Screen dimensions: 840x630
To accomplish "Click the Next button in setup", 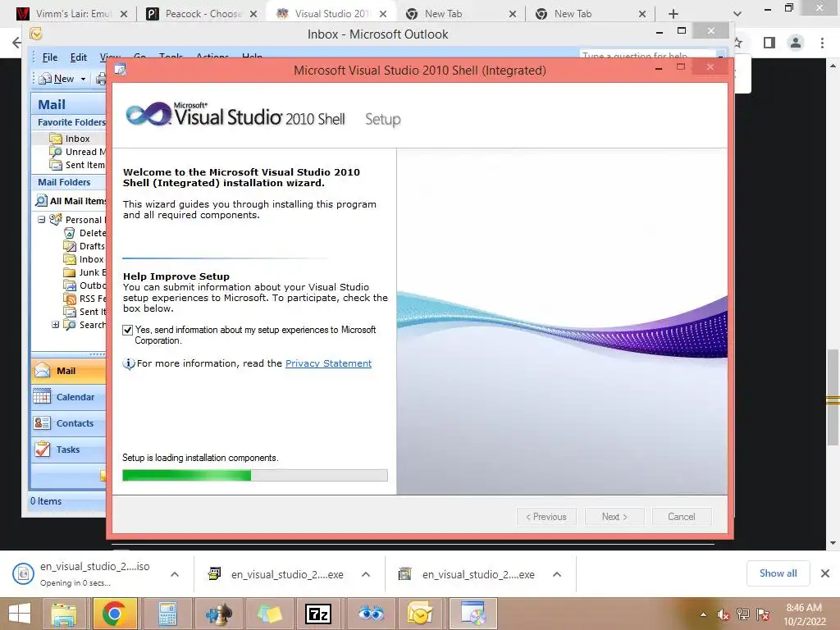I will pos(614,517).
